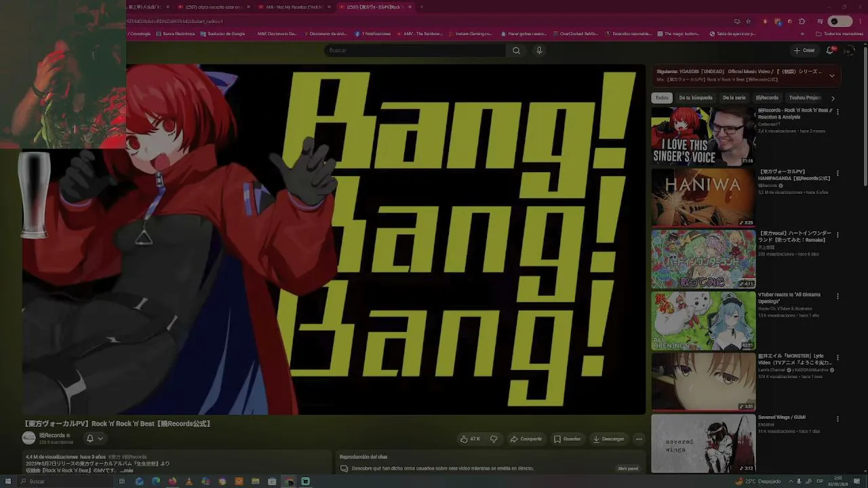Open the I LOVE THIS SINGER'S VOICE thumbnail
The image size is (868, 488).
click(703, 136)
